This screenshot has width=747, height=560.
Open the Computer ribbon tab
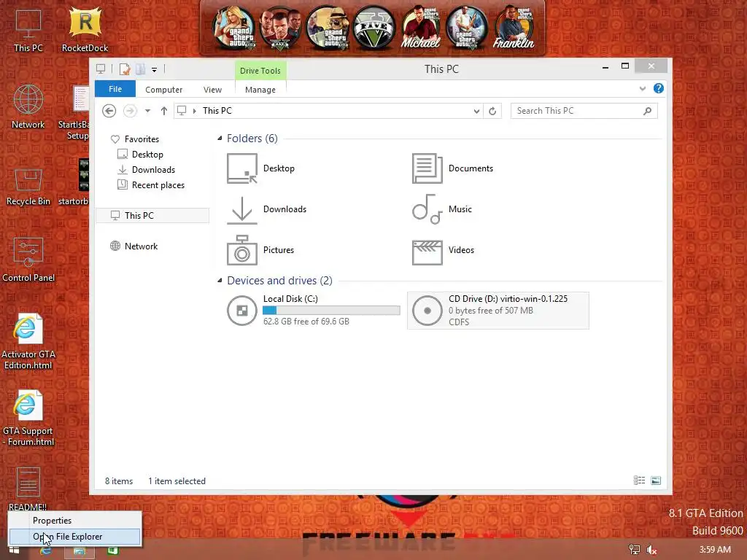(164, 90)
